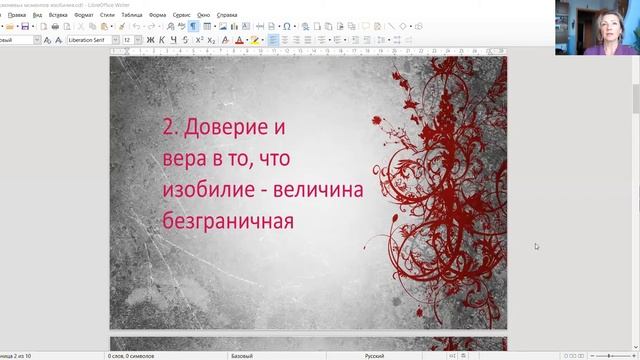This screenshot has height=360, width=640.
Task: Click the vertical scrollbar thumb
Action: 636,99
